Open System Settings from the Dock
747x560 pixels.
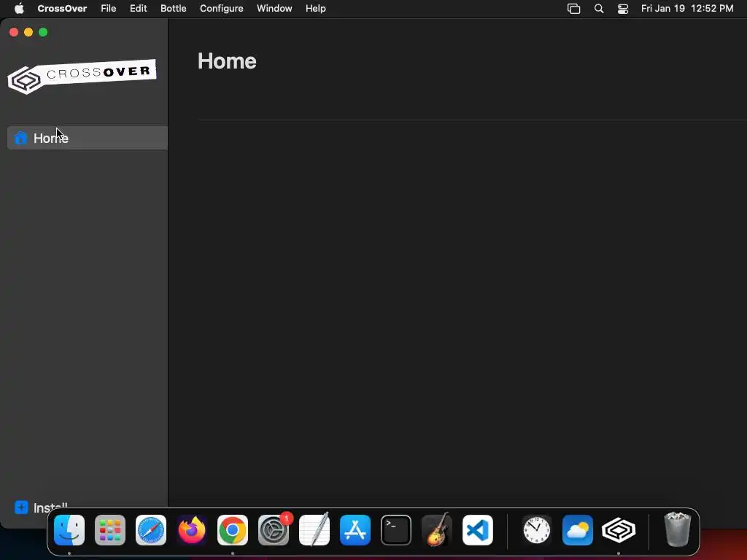pos(274,530)
